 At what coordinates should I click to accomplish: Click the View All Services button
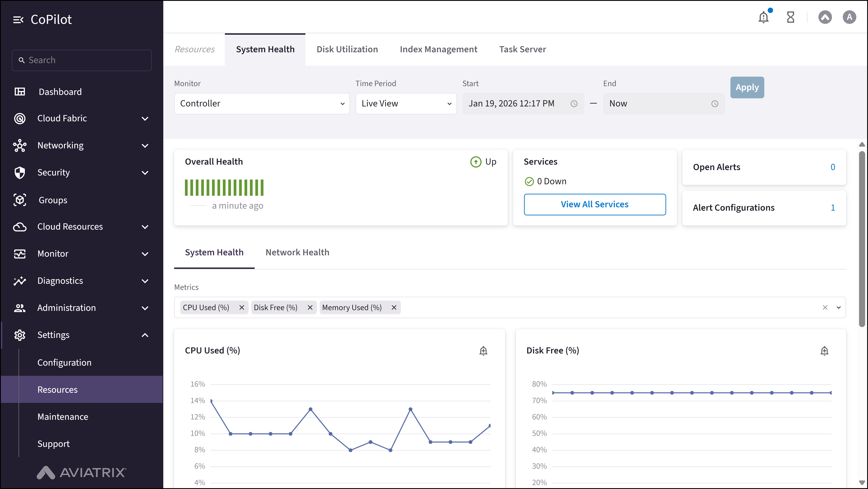594,205
